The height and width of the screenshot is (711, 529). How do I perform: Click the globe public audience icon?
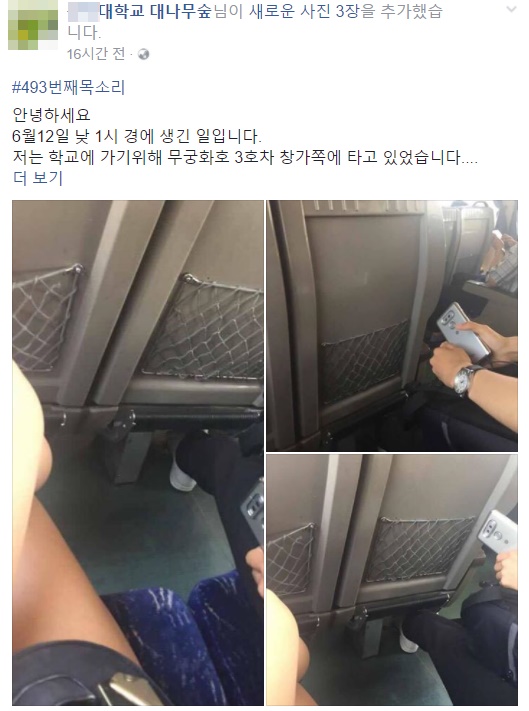click(x=143, y=54)
